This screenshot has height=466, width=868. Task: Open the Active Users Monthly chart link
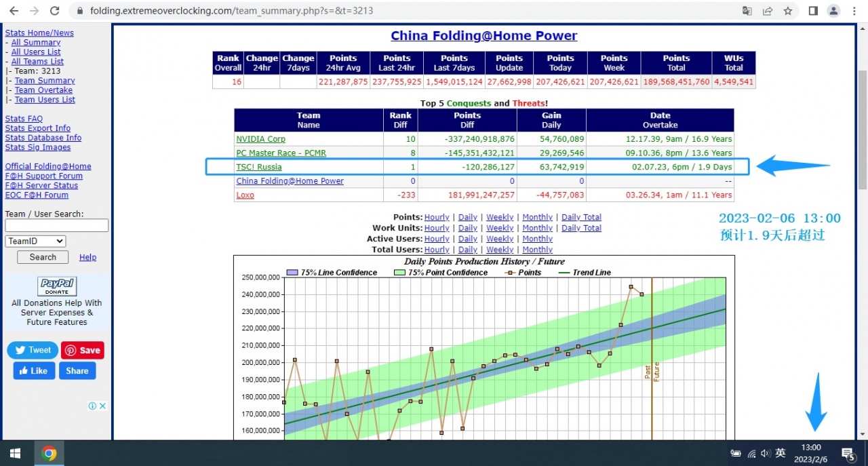(x=538, y=239)
